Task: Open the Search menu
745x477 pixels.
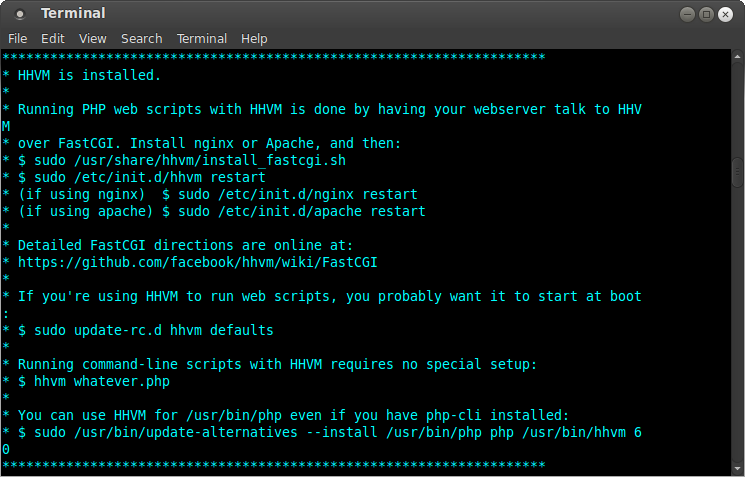Action: pyautogui.click(x=141, y=38)
